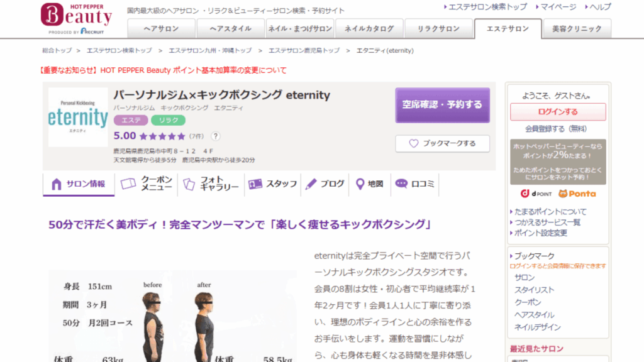Switch to the ヘアサロン tab
The width and height of the screenshot is (644, 362).
pyautogui.click(x=161, y=28)
